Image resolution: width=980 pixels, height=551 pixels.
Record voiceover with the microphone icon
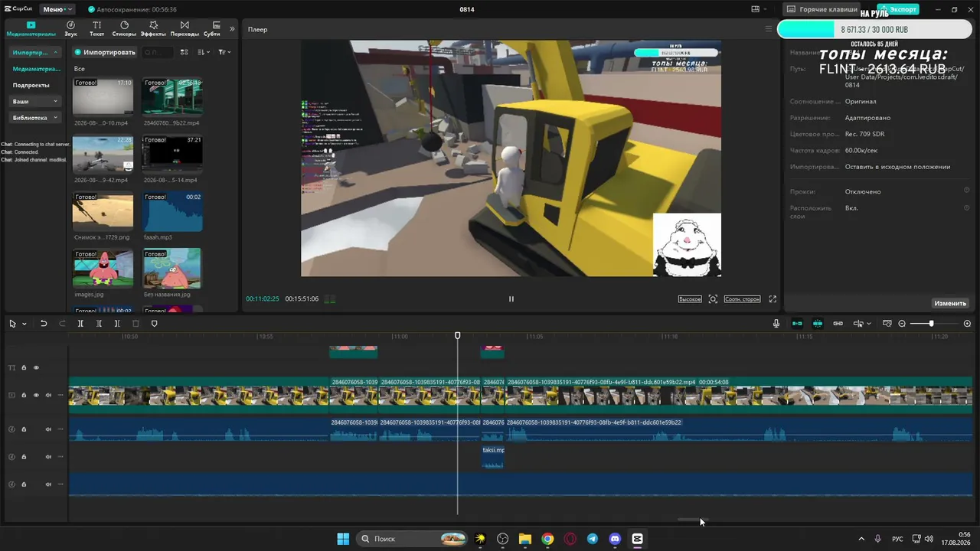776,324
